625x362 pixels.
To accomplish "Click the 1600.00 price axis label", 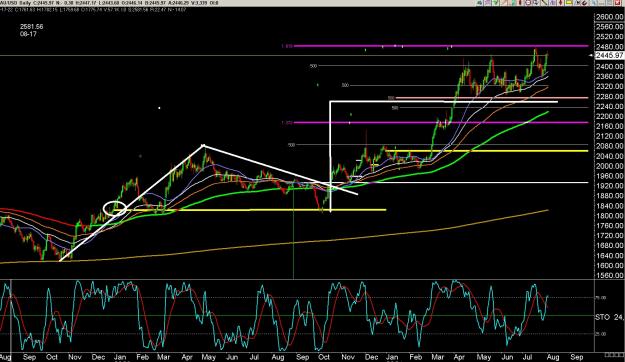I will (609, 266).
